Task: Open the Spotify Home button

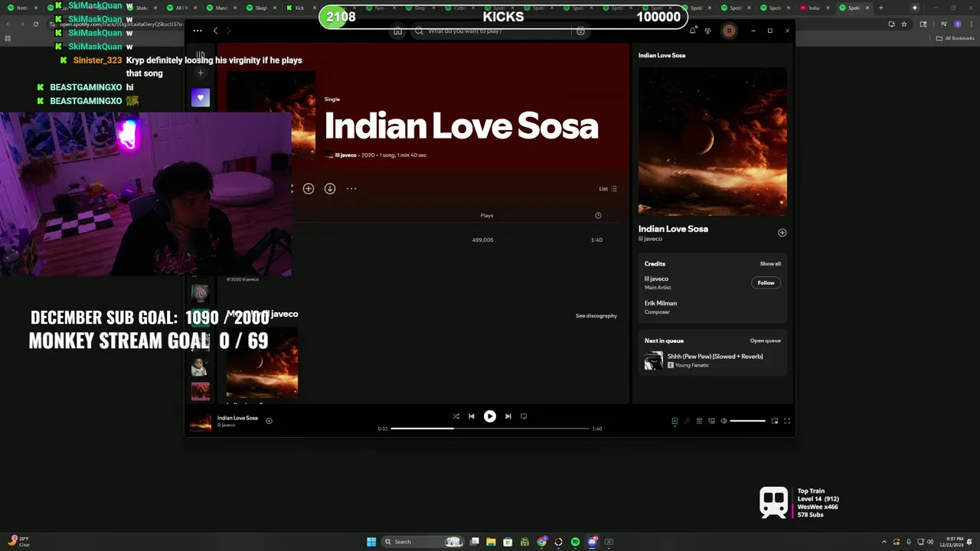Action: click(x=397, y=31)
